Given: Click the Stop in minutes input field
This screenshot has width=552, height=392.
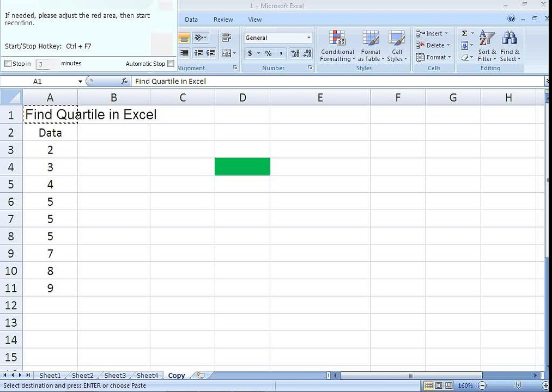Looking at the screenshot, I should (47, 64).
